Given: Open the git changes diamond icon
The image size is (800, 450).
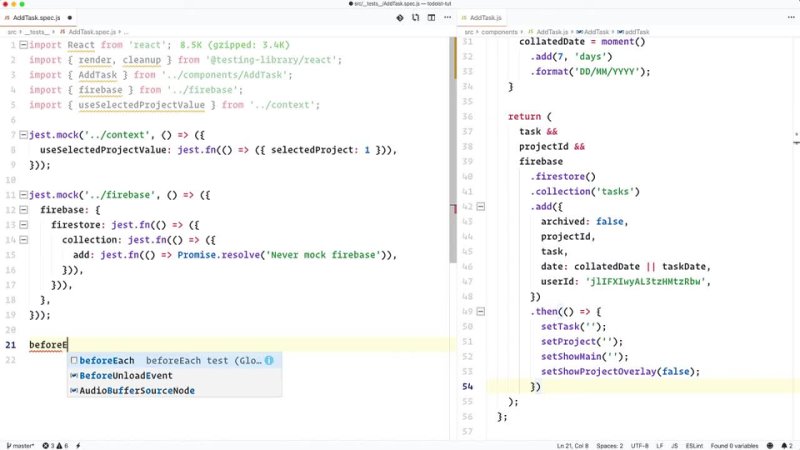Looking at the screenshot, I should [400, 18].
